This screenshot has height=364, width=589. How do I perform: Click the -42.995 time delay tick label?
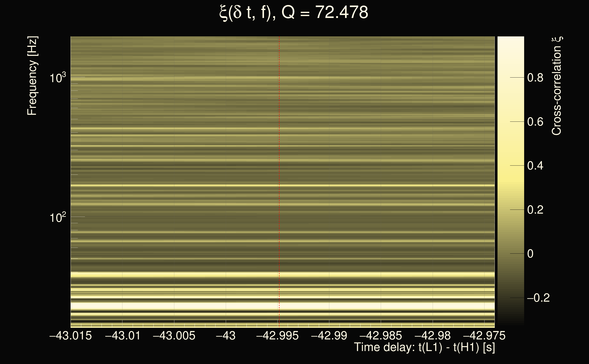click(x=277, y=336)
